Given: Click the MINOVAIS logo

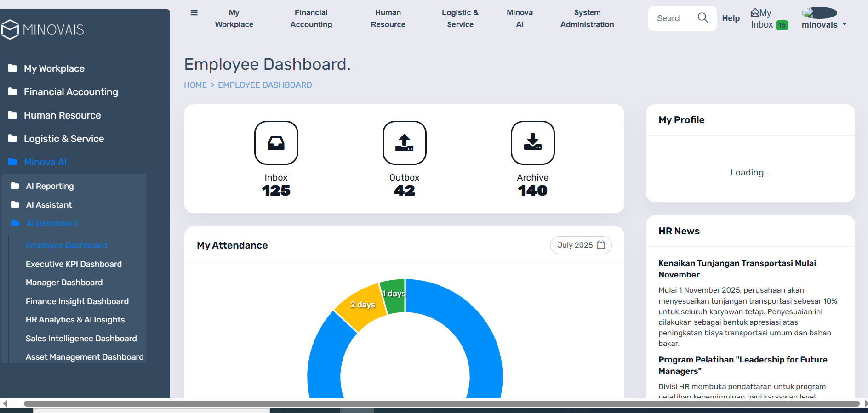Looking at the screenshot, I should coord(43,30).
